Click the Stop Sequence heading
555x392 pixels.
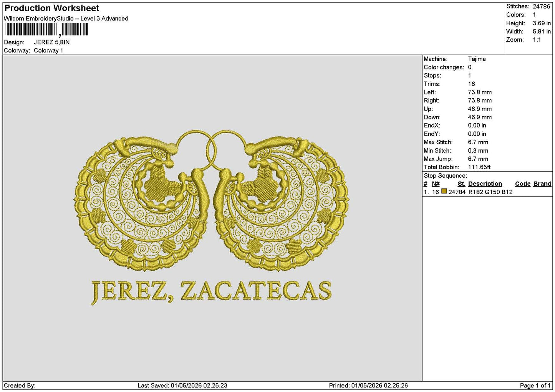445,176
